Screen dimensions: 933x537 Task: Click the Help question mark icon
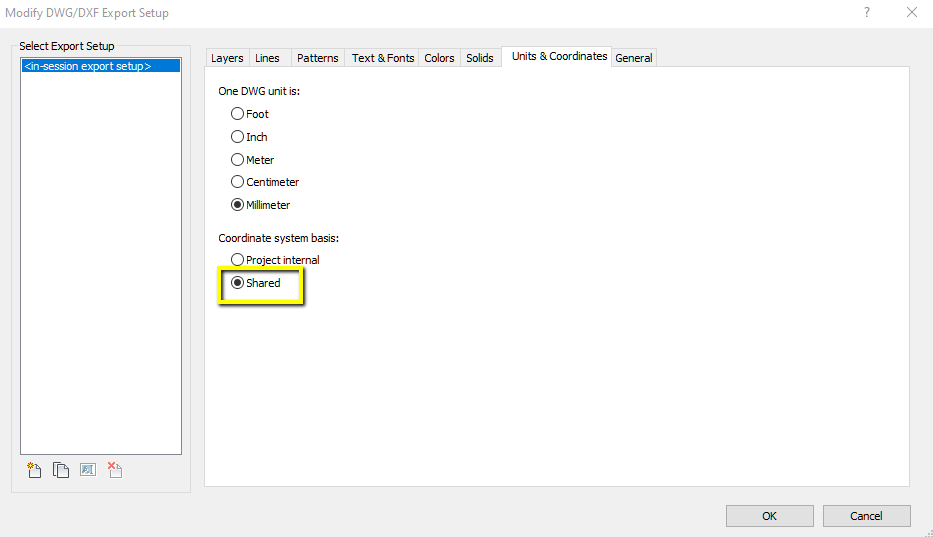click(x=866, y=13)
